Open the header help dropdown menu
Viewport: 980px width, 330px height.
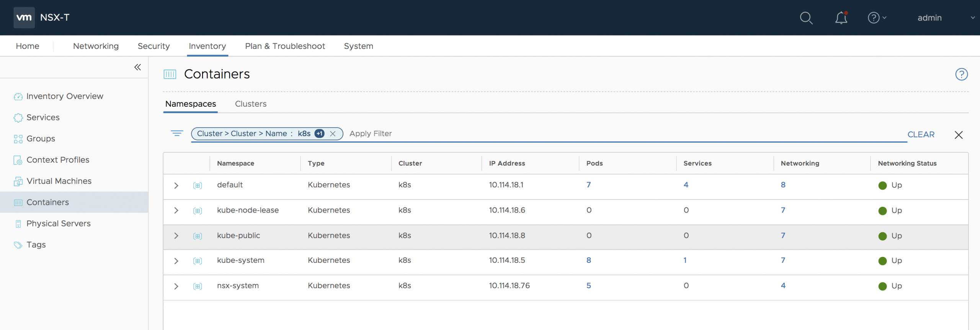click(877, 18)
